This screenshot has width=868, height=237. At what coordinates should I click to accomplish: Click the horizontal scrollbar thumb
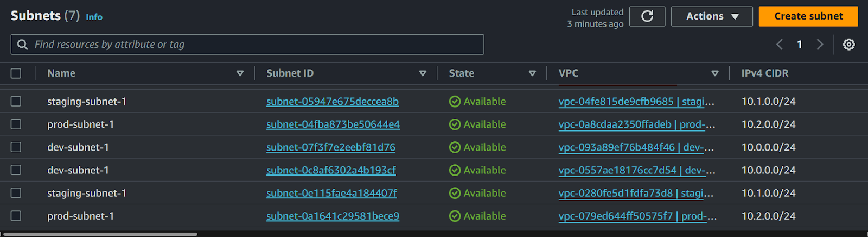tap(100, 234)
